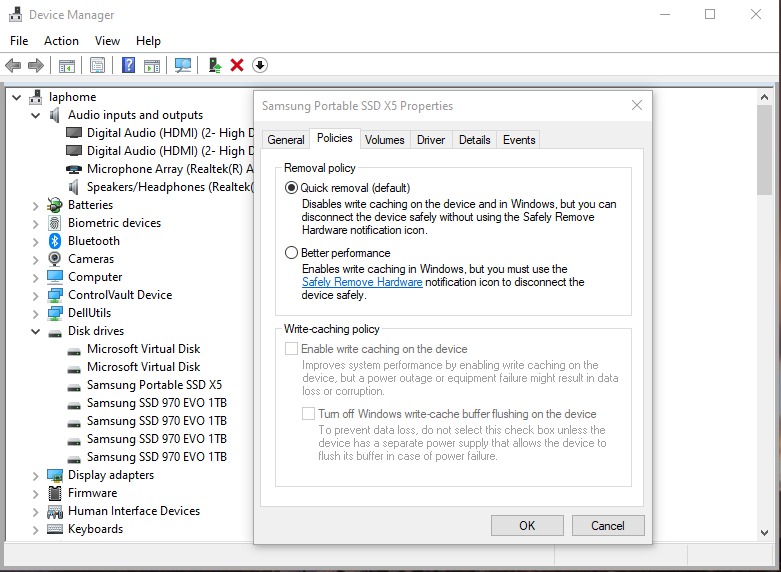Collapse the Disk drives node
Image resolution: width=781 pixels, height=572 pixels.
click(x=35, y=331)
